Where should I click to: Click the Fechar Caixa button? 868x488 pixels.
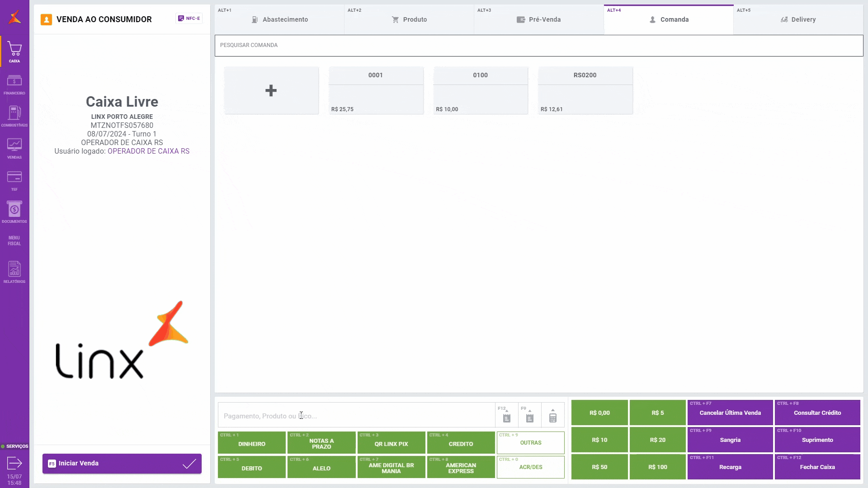coord(817,467)
